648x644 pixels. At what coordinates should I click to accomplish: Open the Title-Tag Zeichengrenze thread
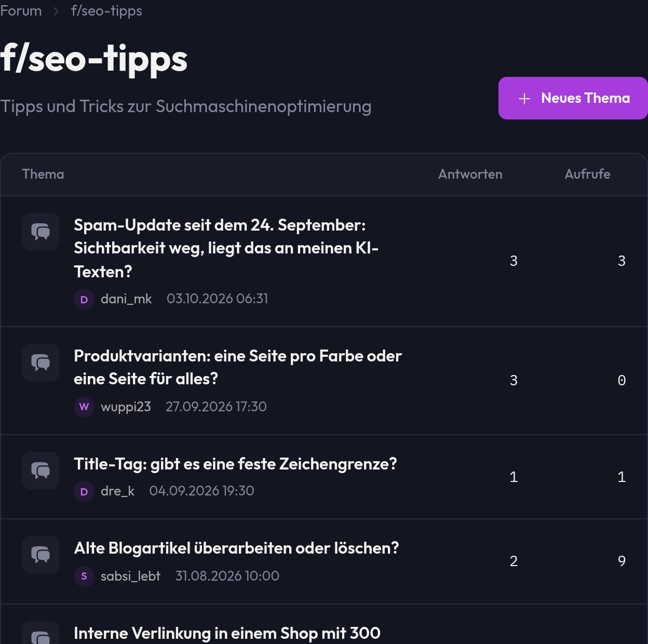coord(235,464)
